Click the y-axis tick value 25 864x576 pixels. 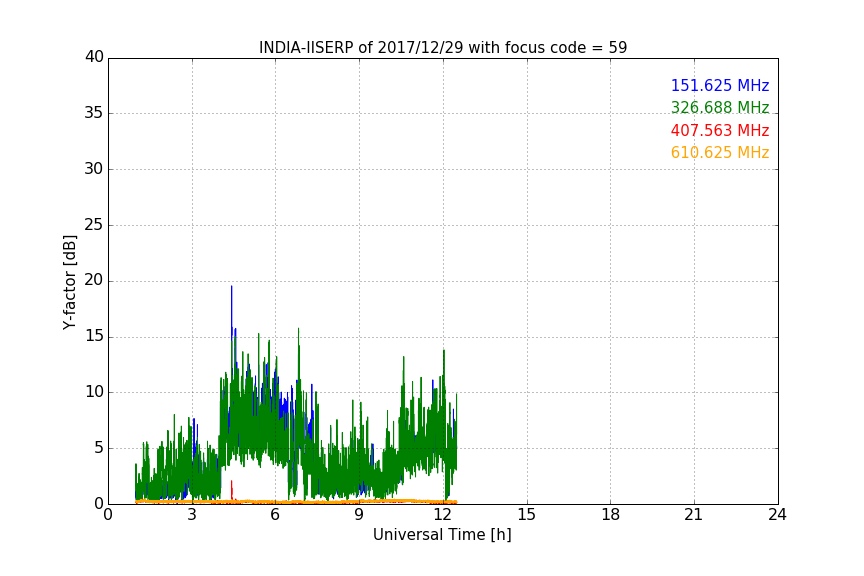[x=94, y=224]
